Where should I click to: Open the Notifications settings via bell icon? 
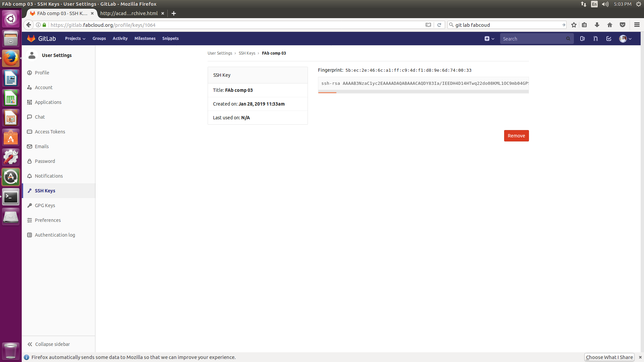click(49, 176)
